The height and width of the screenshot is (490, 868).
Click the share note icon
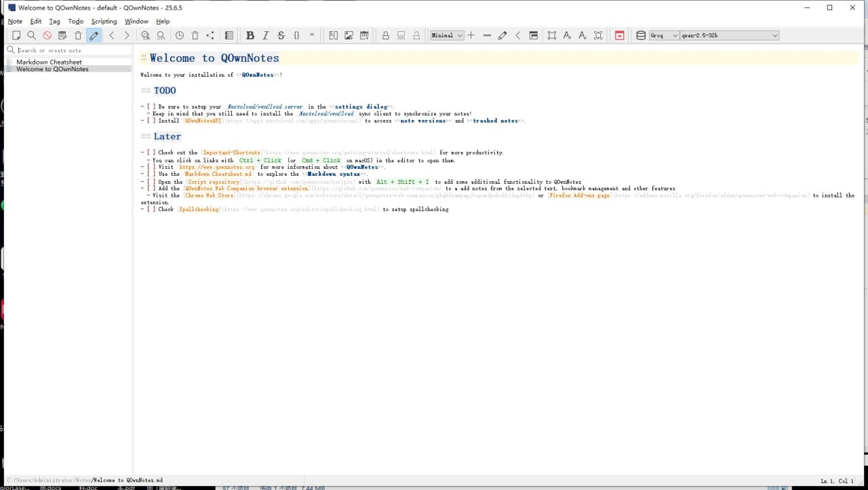(x=210, y=35)
